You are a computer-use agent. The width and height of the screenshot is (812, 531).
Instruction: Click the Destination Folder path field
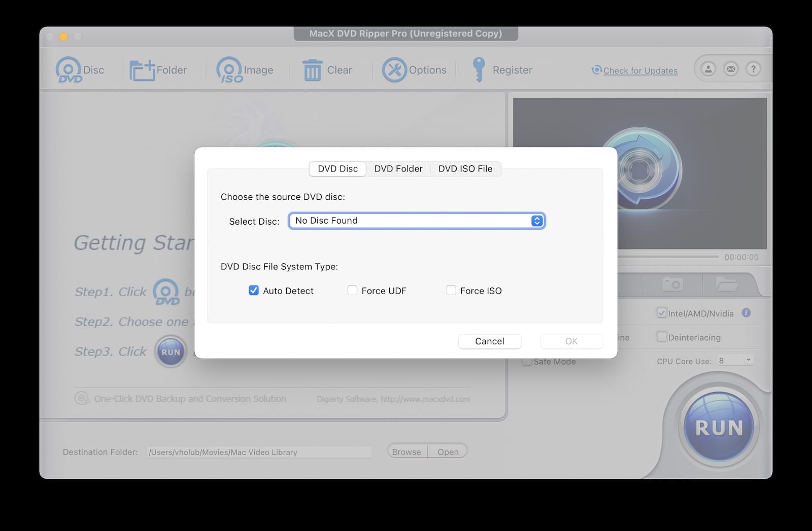259,452
